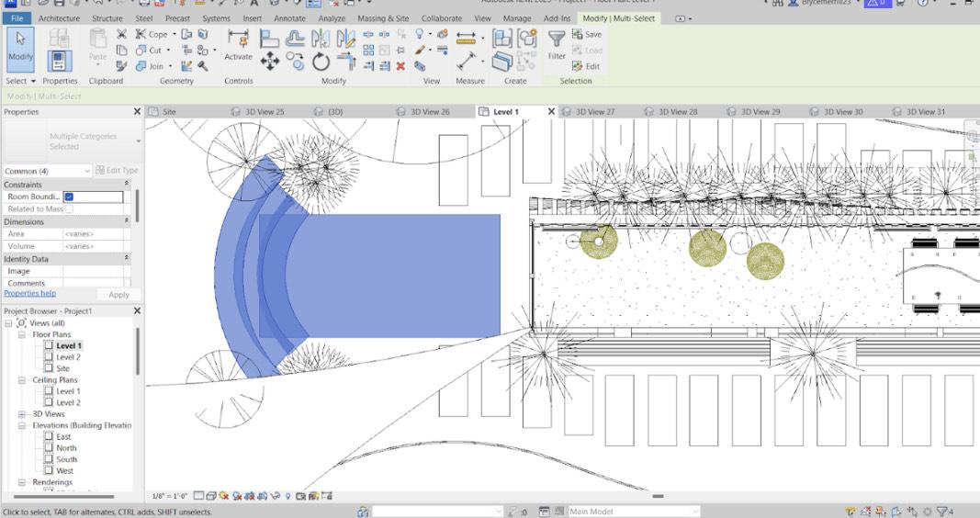Open the Annotate ribbon tab
Image resolution: width=980 pixels, height=518 pixels.
[x=289, y=18]
